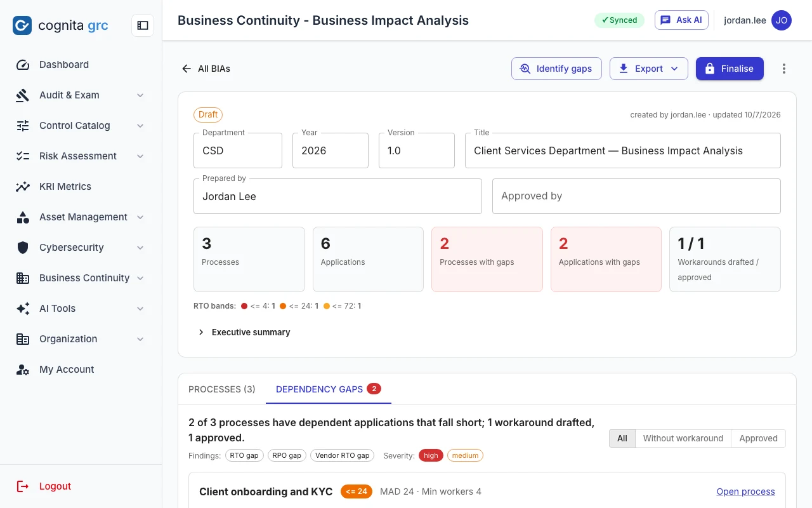Open the Ask AI assistant
The image size is (812, 508).
(x=681, y=20)
